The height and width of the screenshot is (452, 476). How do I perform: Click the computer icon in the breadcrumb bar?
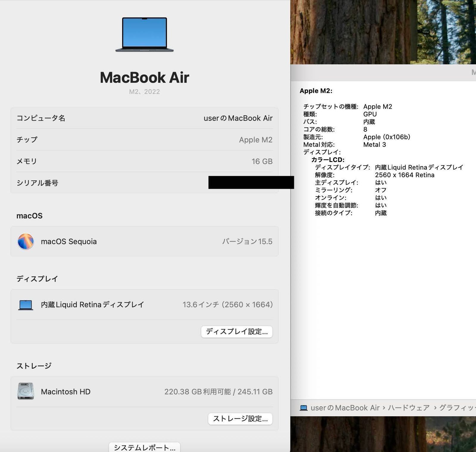tap(304, 408)
